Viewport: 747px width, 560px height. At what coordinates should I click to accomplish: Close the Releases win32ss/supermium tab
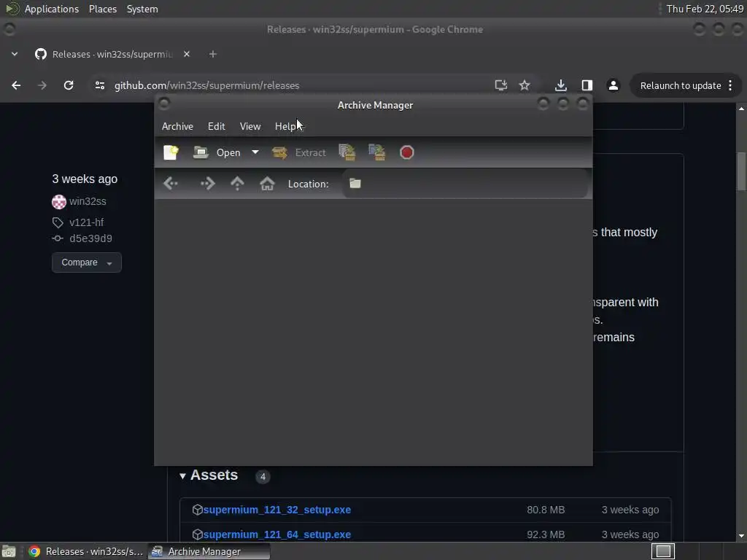click(x=187, y=54)
